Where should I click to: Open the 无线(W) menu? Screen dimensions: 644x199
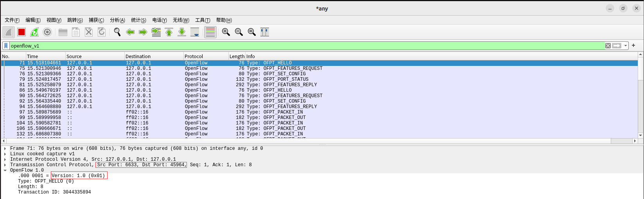point(181,20)
